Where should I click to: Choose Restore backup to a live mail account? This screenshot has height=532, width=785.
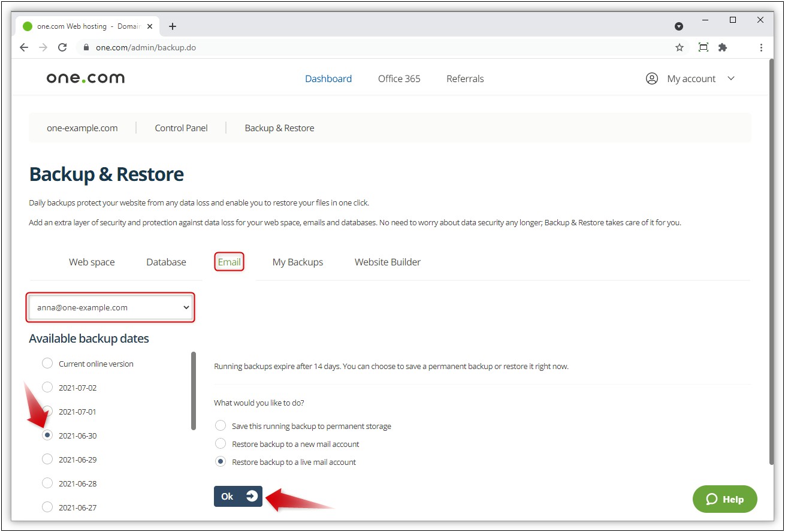point(221,462)
